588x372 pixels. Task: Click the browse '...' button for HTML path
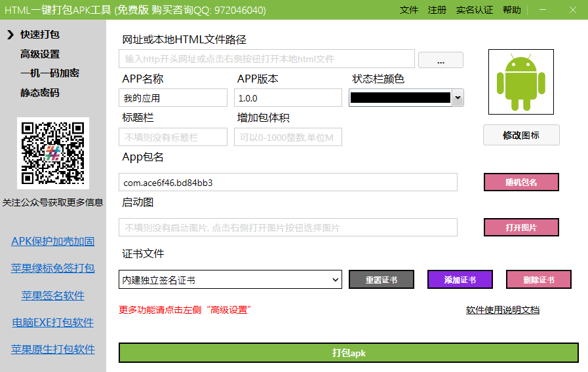point(441,60)
